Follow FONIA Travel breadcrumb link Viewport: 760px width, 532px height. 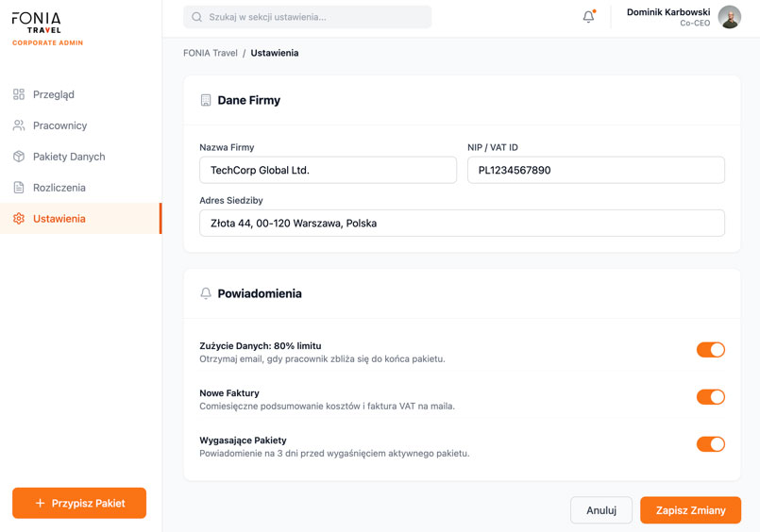[211, 53]
